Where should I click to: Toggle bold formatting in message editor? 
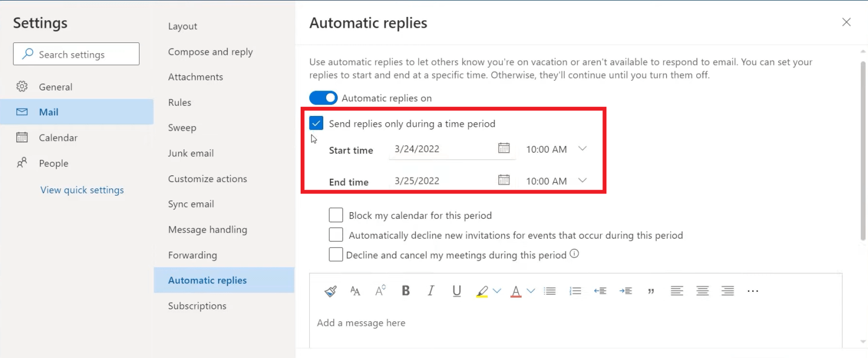[x=405, y=291]
